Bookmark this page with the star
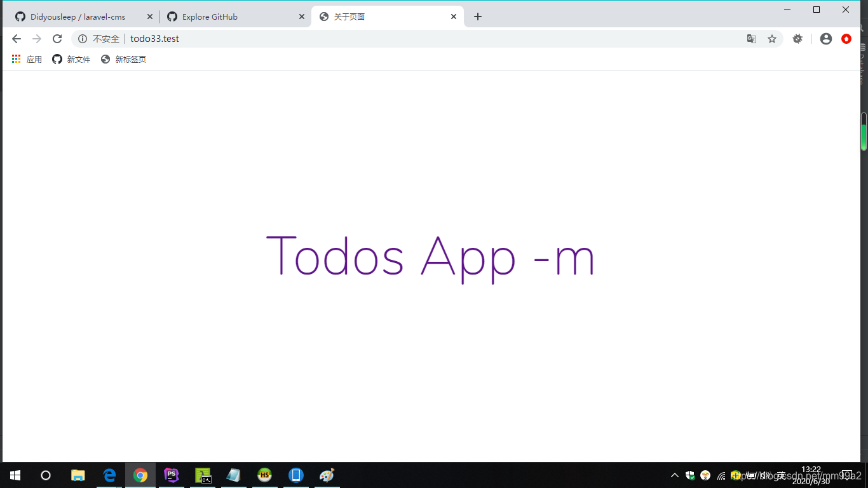The image size is (868, 488). [x=772, y=39]
